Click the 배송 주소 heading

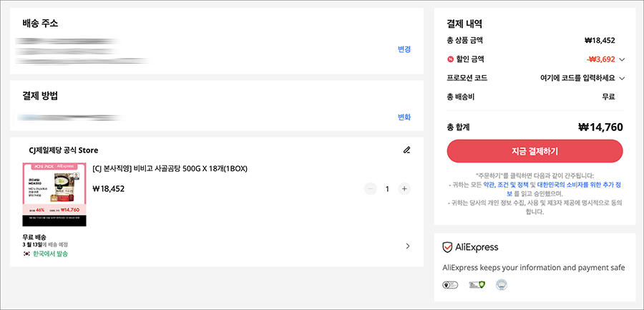coord(40,23)
